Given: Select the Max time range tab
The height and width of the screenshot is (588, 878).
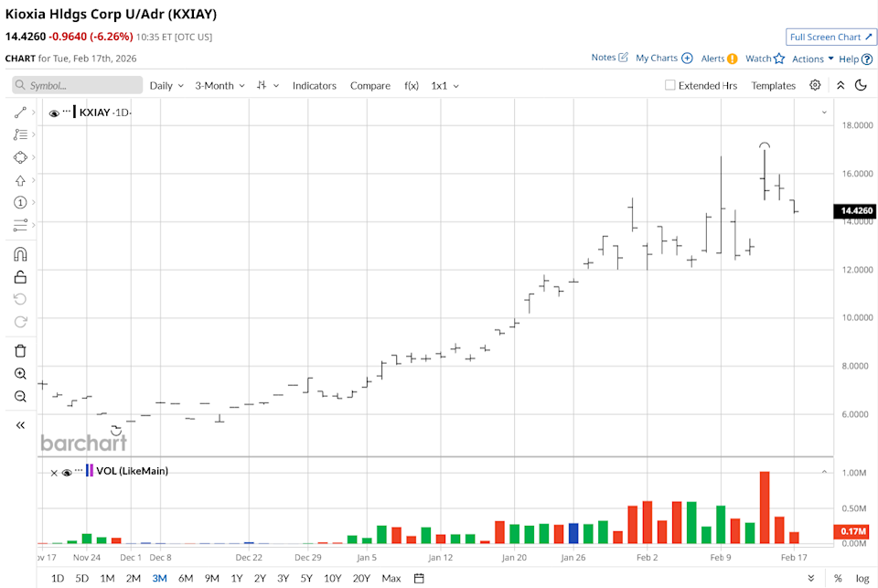Looking at the screenshot, I should pos(391,578).
